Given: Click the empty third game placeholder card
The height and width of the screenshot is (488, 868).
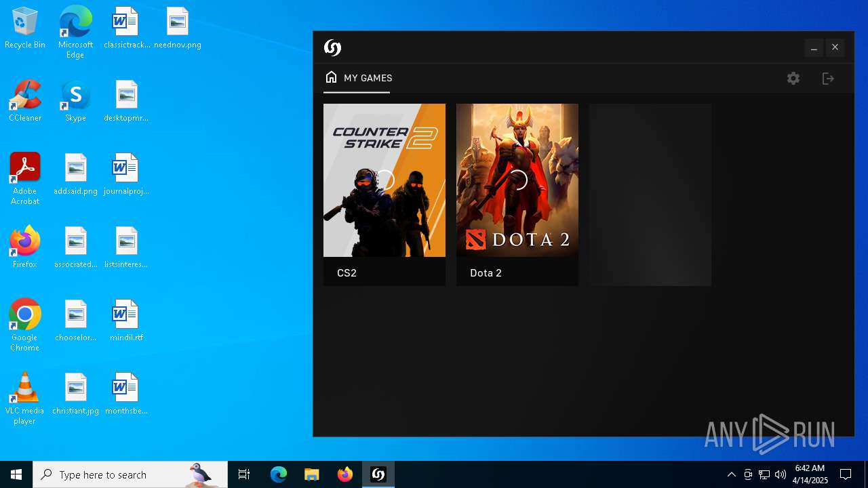Looking at the screenshot, I should pos(650,195).
